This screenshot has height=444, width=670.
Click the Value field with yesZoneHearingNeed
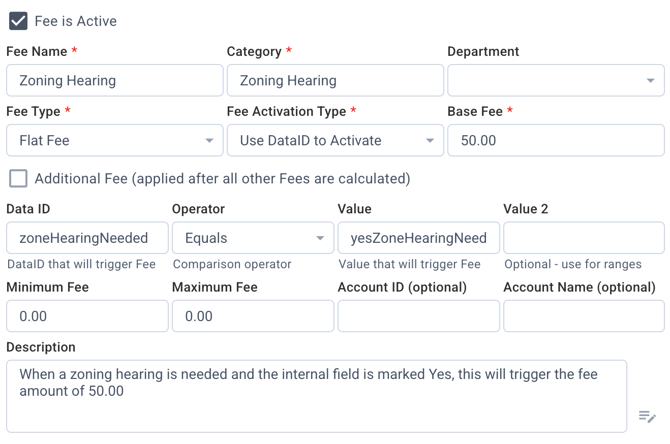coord(418,238)
